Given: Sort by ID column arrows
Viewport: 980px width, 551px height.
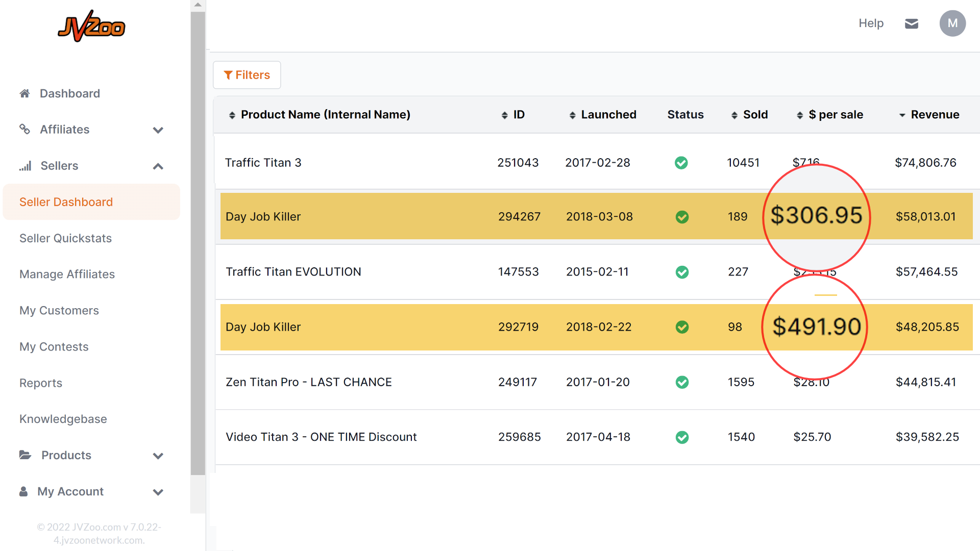Looking at the screenshot, I should click(505, 115).
